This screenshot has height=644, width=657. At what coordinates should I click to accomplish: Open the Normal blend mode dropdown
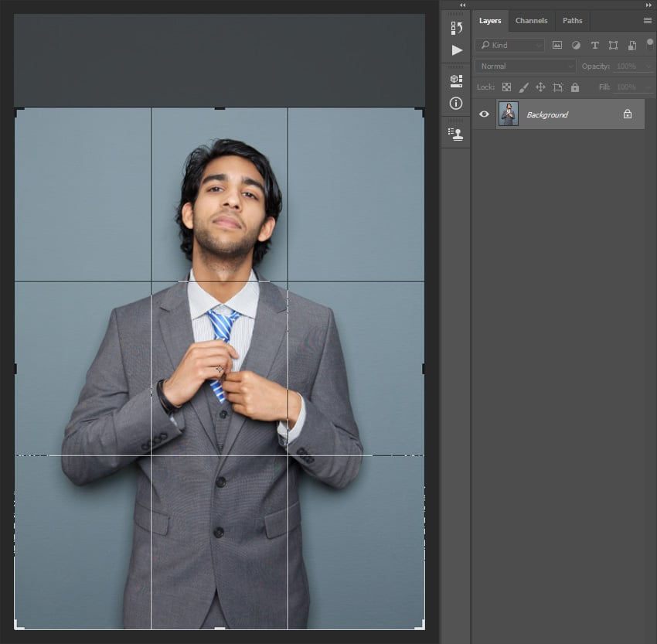coord(526,66)
